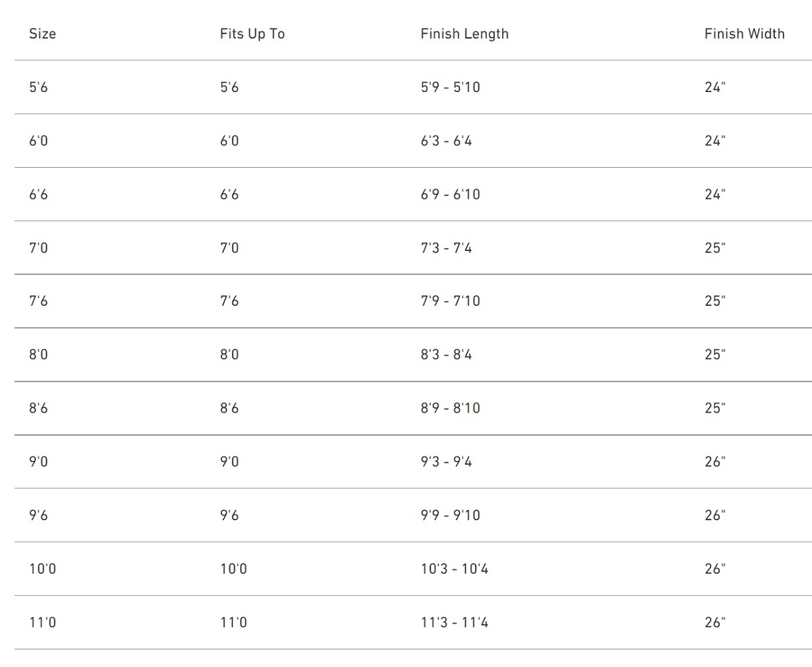Select the 10'3 - 10'4 finish length
The width and height of the screenshot is (812, 667).
tap(454, 569)
